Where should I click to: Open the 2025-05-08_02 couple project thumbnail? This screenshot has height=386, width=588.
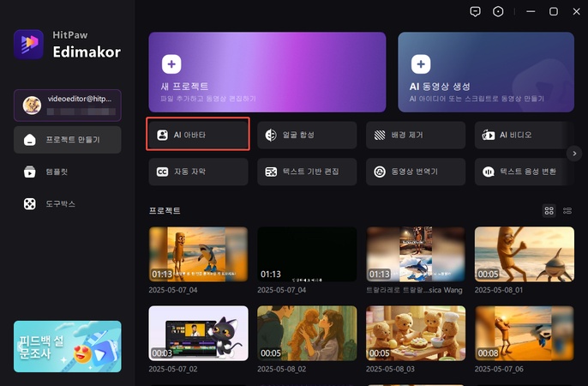pyautogui.click(x=307, y=333)
